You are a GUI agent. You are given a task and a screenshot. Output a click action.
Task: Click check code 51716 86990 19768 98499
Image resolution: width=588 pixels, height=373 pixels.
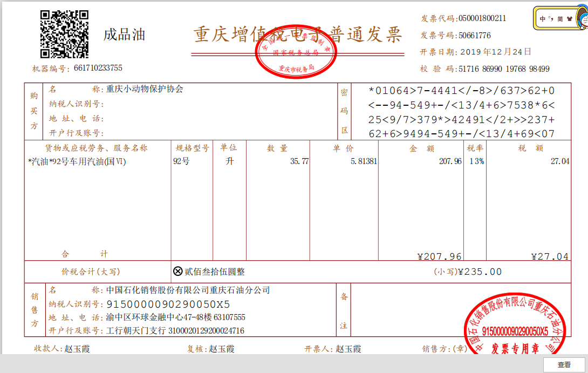[504, 69]
